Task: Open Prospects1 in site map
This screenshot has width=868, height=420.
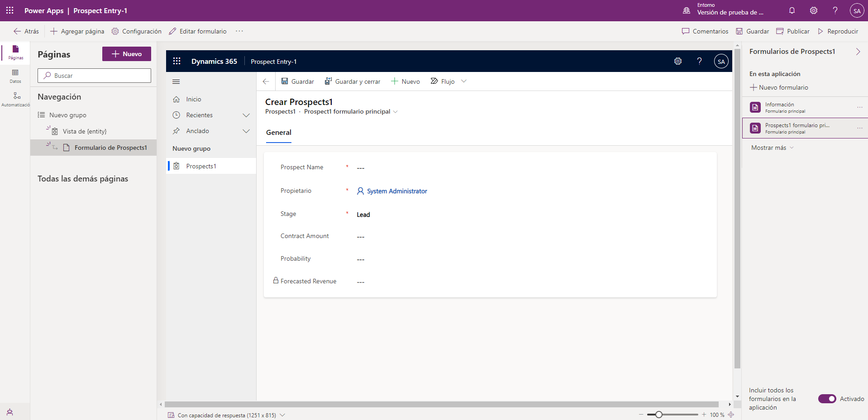Action: point(211,166)
